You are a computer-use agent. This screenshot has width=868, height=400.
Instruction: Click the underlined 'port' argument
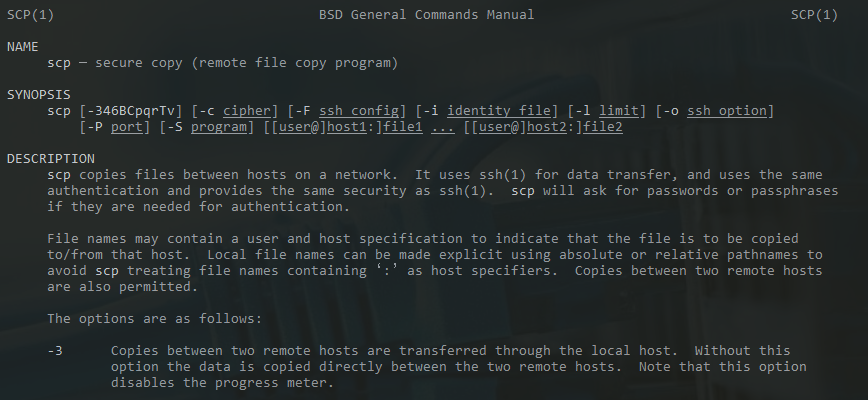pyautogui.click(x=127, y=127)
